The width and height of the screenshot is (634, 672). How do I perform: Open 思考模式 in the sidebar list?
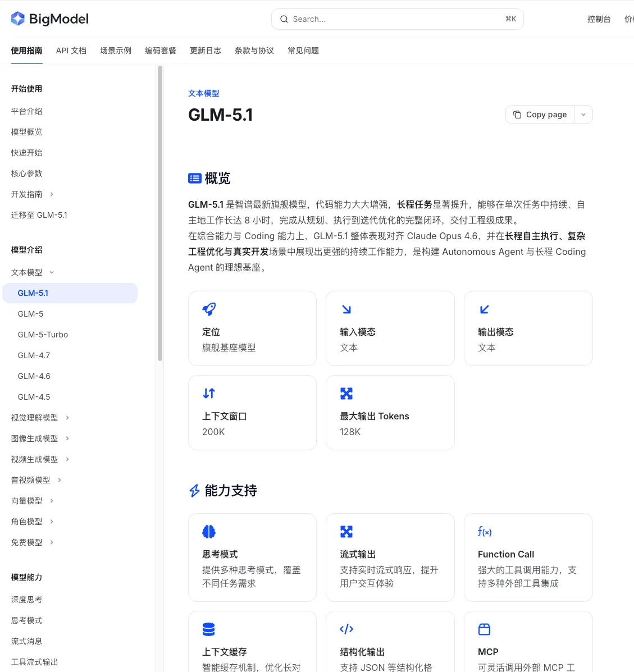pyautogui.click(x=26, y=620)
